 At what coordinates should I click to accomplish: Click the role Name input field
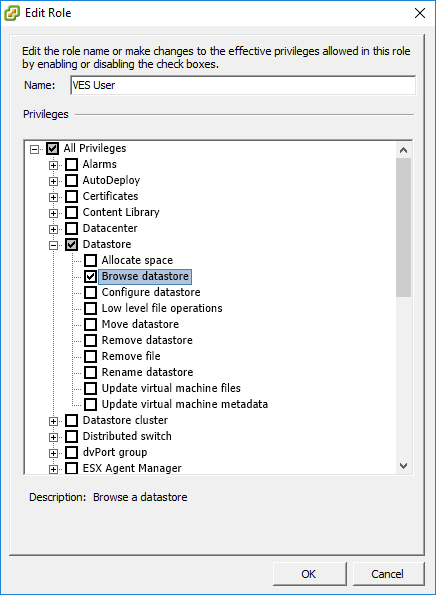click(x=243, y=85)
